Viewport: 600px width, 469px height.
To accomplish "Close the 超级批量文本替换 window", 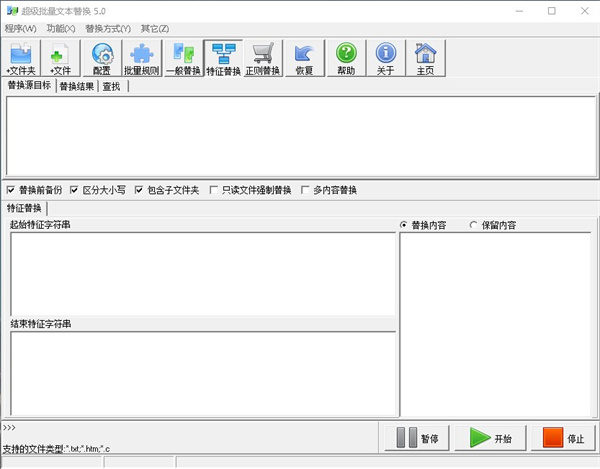I will pyautogui.click(x=585, y=11).
